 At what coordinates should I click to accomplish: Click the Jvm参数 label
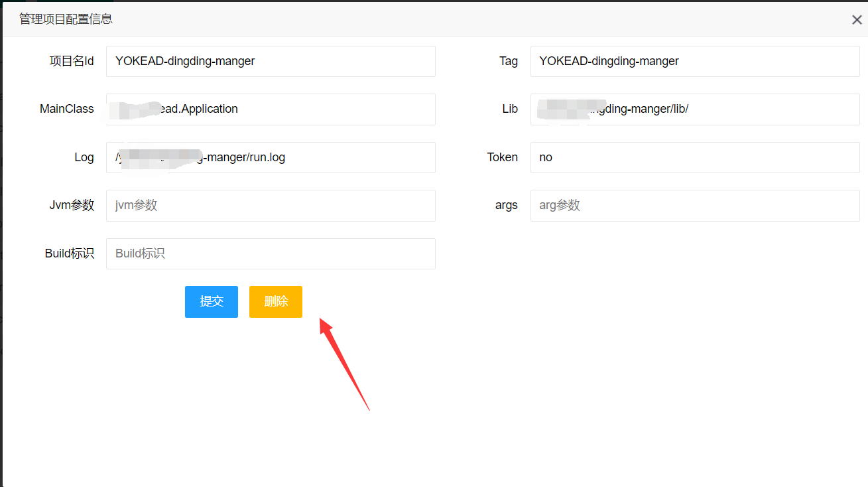pos(72,205)
